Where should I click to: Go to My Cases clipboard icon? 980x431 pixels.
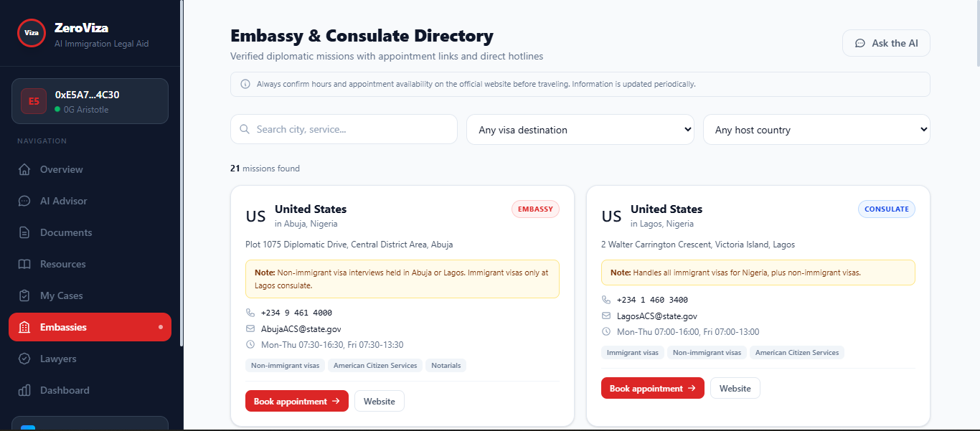pyautogui.click(x=24, y=296)
